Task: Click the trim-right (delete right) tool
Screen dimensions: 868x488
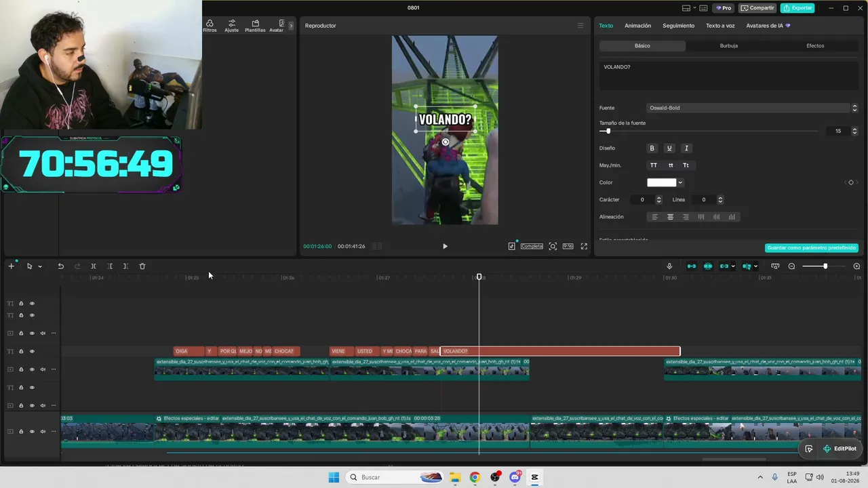Action: pyautogui.click(x=126, y=266)
